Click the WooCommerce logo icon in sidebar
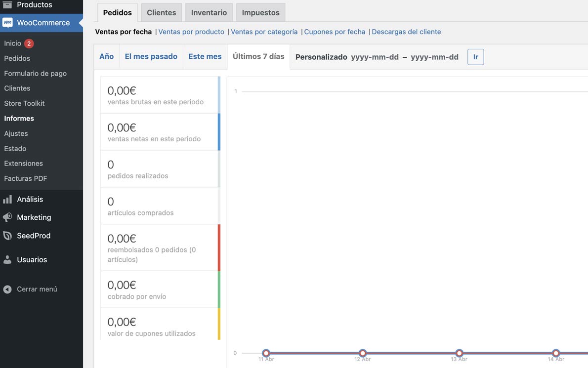 [x=7, y=23]
